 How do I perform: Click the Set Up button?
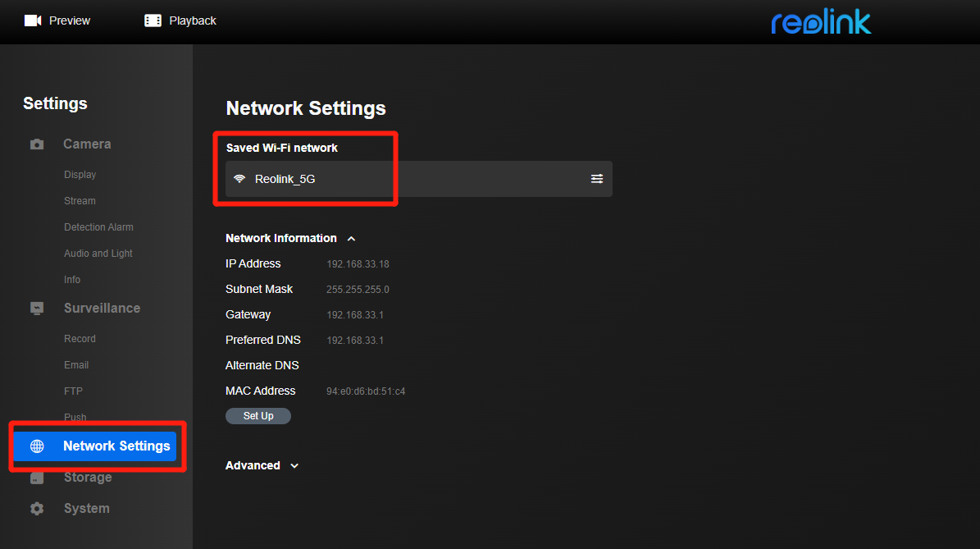point(258,416)
